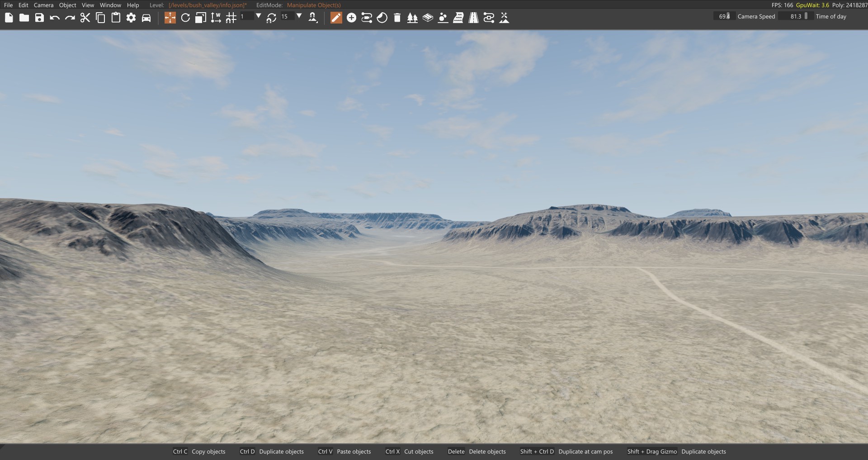Image resolution: width=868 pixels, height=460 pixels.
Task: Adjust the Camera Speed slider
Action: pos(724,16)
